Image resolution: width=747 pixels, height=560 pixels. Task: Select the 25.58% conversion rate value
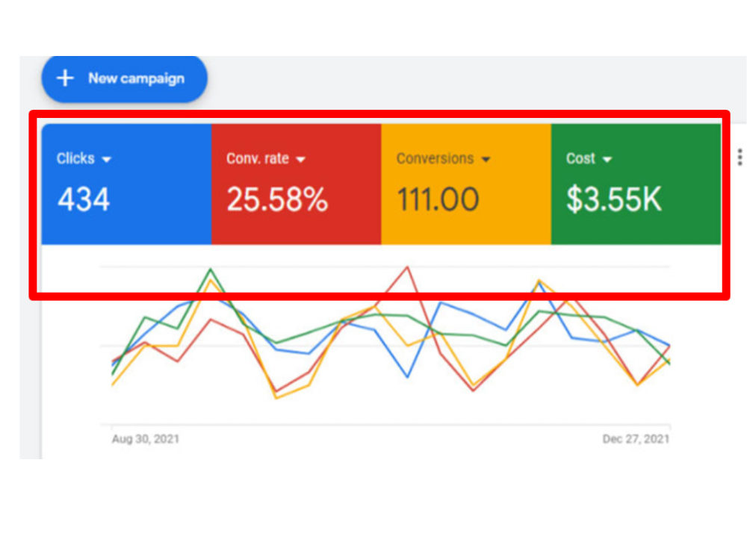coord(277,199)
